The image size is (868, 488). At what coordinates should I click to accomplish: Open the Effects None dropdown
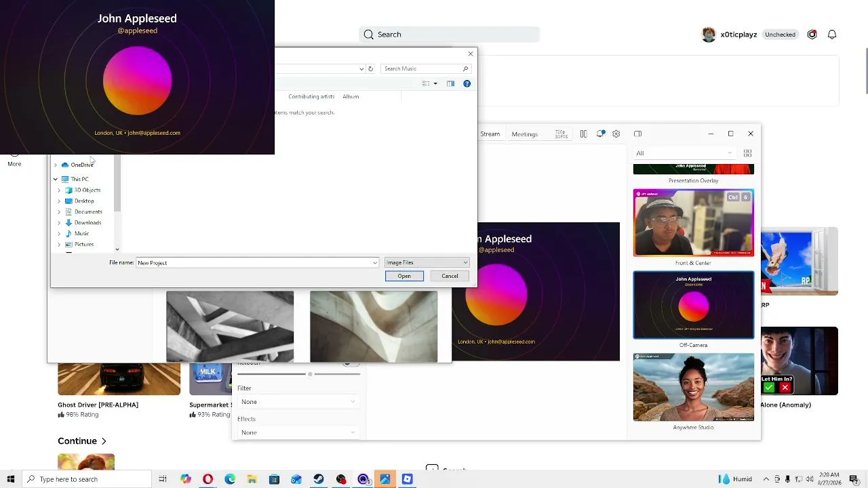298,432
